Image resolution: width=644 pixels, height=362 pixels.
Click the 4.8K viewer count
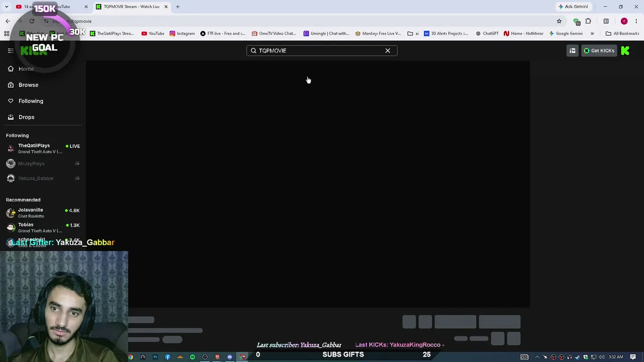pyautogui.click(x=72, y=211)
